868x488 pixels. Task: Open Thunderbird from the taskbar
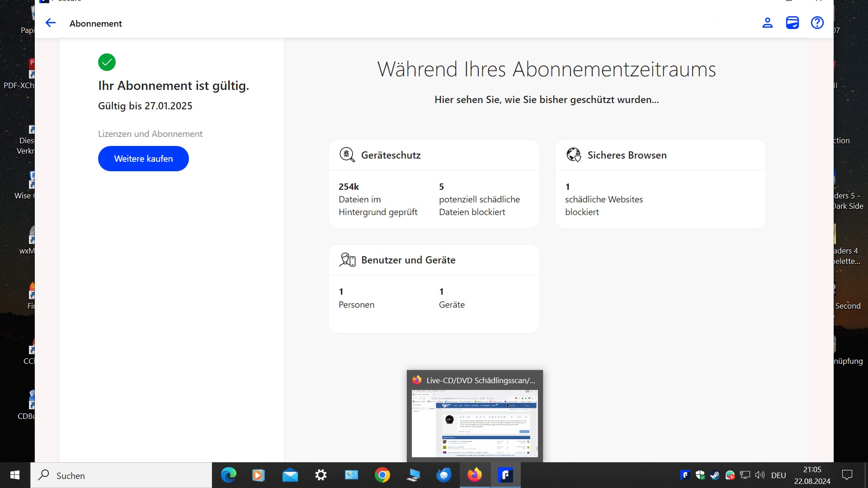coord(443,475)
